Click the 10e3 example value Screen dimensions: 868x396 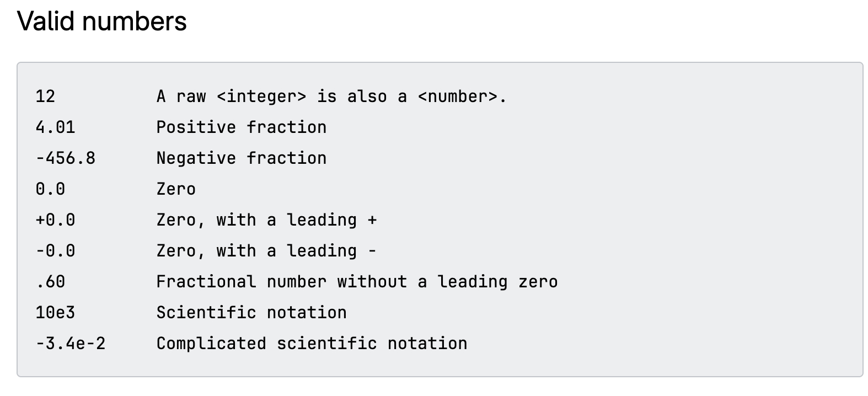55,313
